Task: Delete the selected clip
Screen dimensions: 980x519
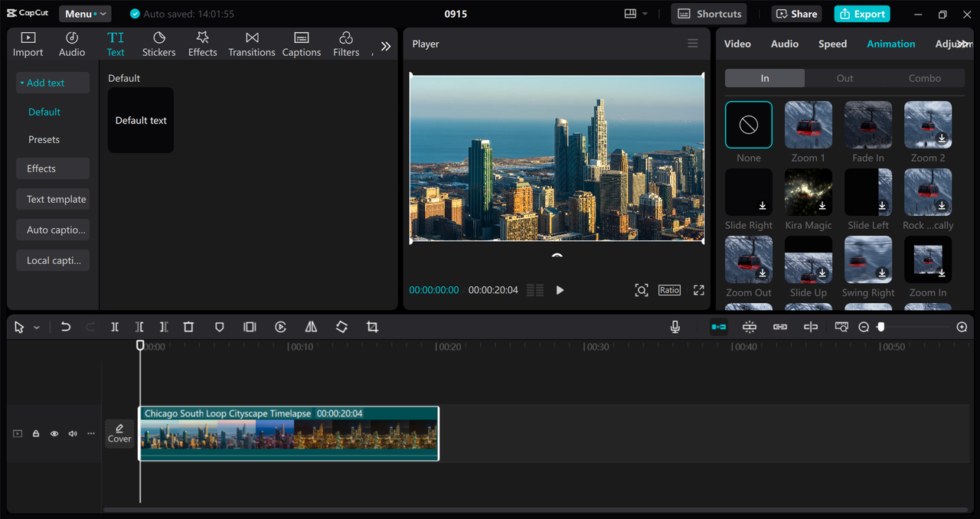Action: tap(188, 327)
